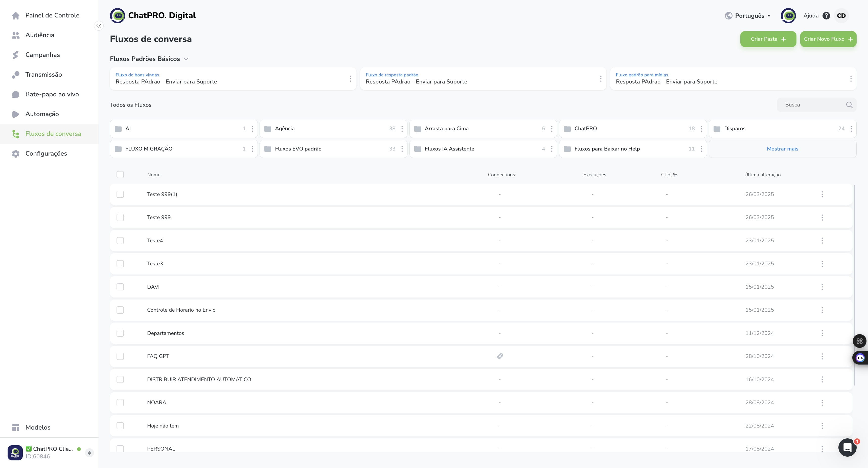Open the Teste4 flow name
This screenshot has height=468, width=868.
155,240
